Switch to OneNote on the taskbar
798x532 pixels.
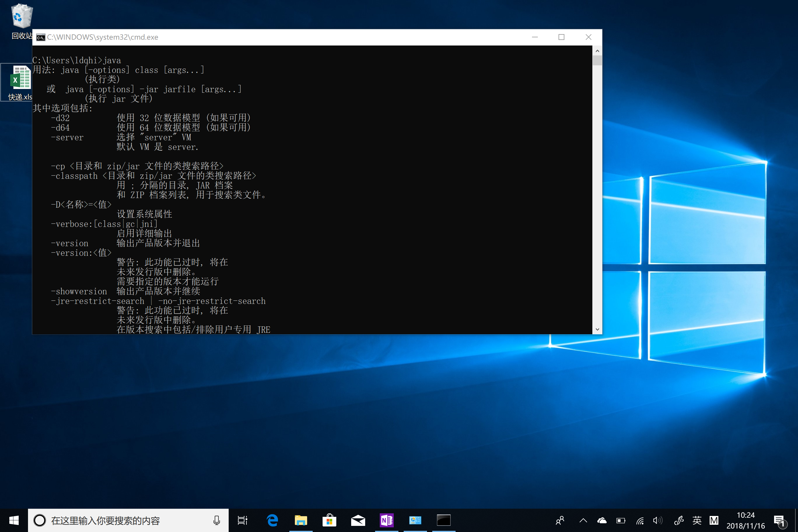click(x=386, y=520)
